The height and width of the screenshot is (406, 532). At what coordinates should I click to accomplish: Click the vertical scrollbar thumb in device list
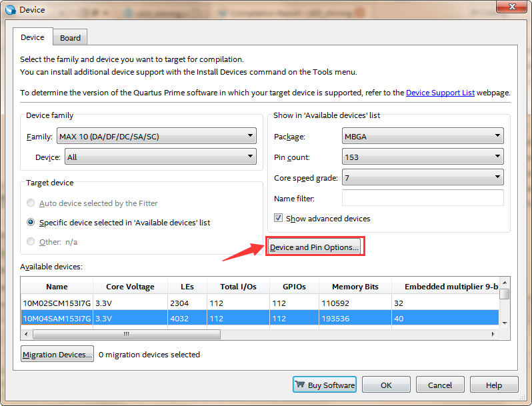click(505, 294)
